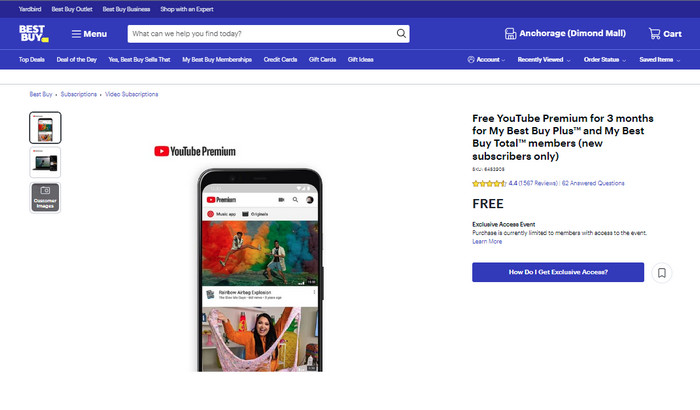Image resolution: width=700 pixels, height=410 pixels.
Task: Open the Learn More link
Action: click(487, 241)
